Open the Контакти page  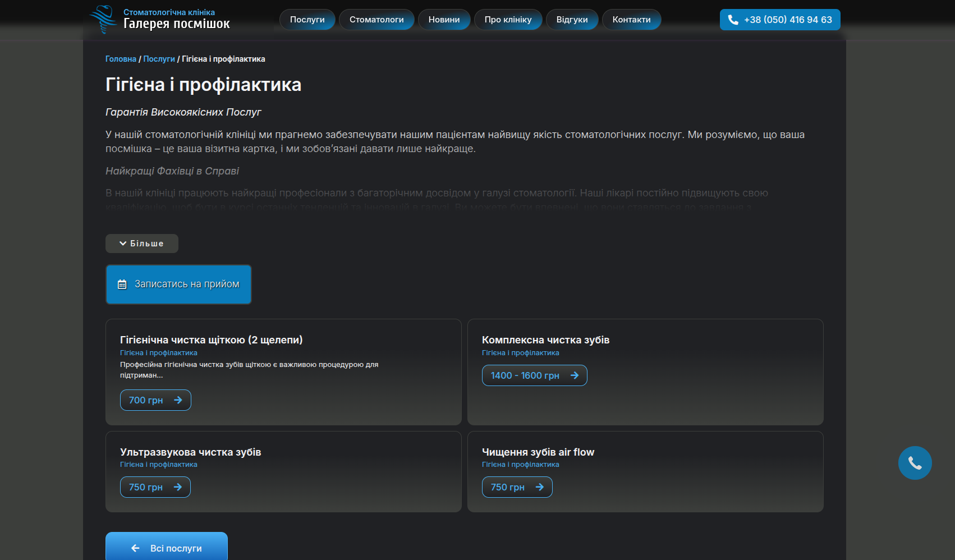pos(631,20)
